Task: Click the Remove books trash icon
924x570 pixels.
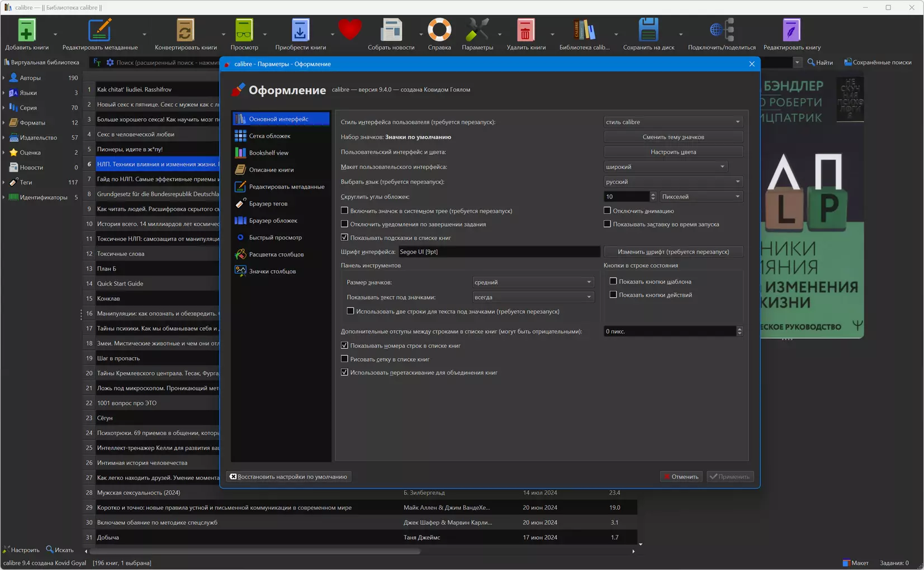Action: tap(525, 31)
